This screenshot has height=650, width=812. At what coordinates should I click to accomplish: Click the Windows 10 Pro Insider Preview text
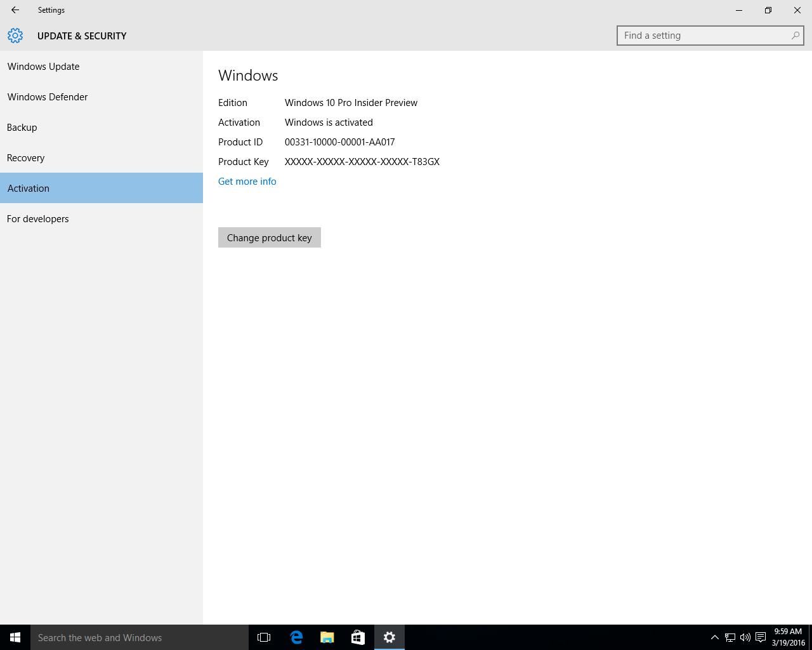351,103
